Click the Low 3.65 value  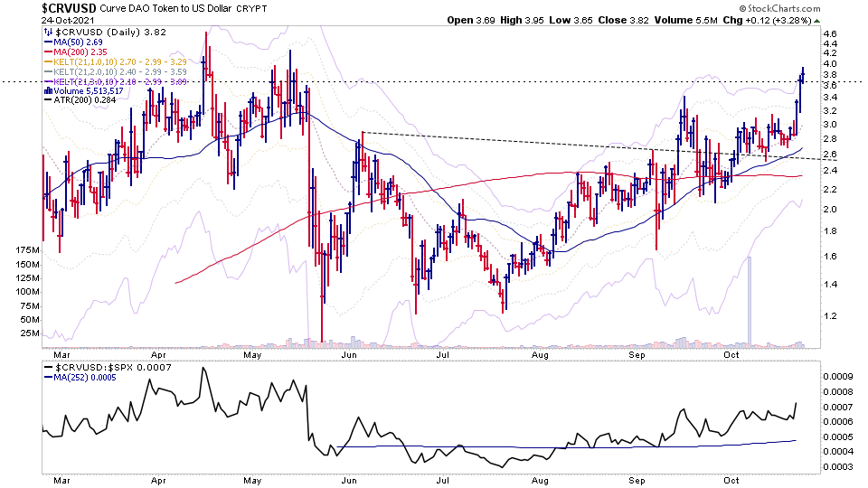pyautogui.click(x=571, y=21)
